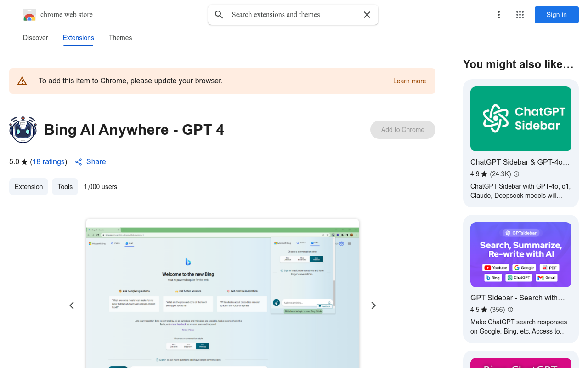Click the 1,000 users text
Image resolution: width=588 pixels, height=368 pixels.
pos(101,187)
